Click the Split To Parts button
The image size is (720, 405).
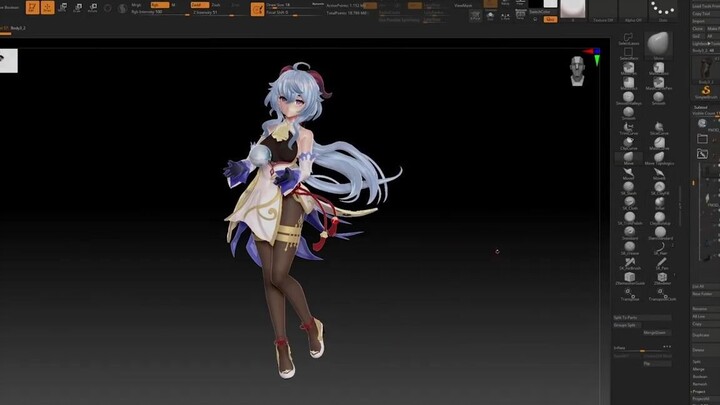(642, 318)
